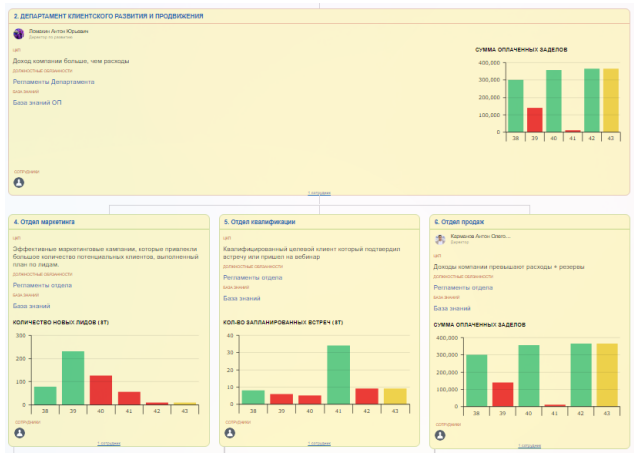634x455 pixels.
Task: Click Ломакин Антон Юрьевич's profile avatar
Action: coord(19,33)
